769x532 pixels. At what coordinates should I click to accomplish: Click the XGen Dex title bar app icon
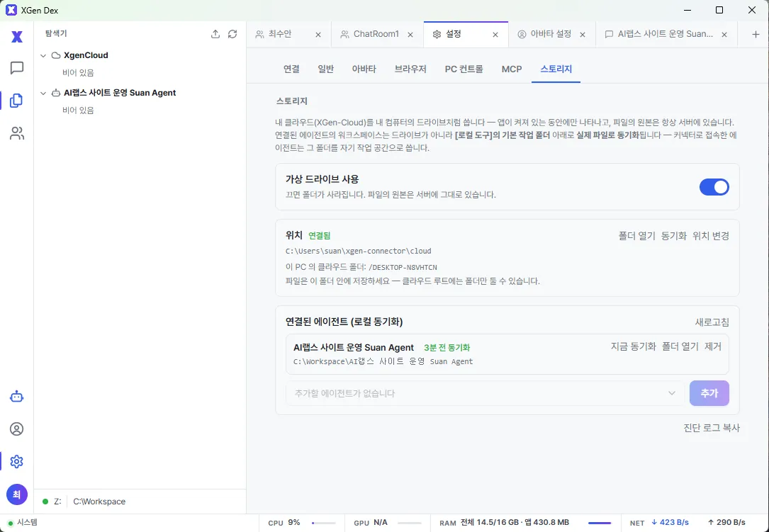[11, 11]
